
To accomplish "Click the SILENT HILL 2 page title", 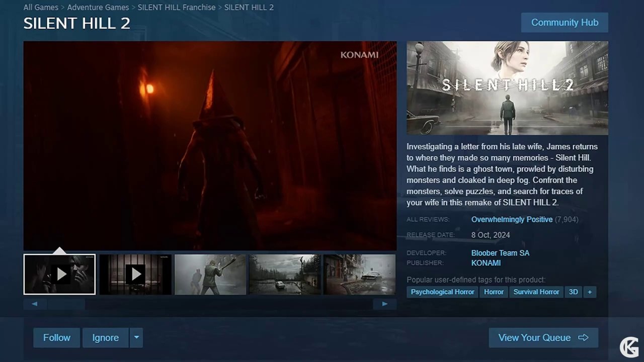I will pos(77,23).
